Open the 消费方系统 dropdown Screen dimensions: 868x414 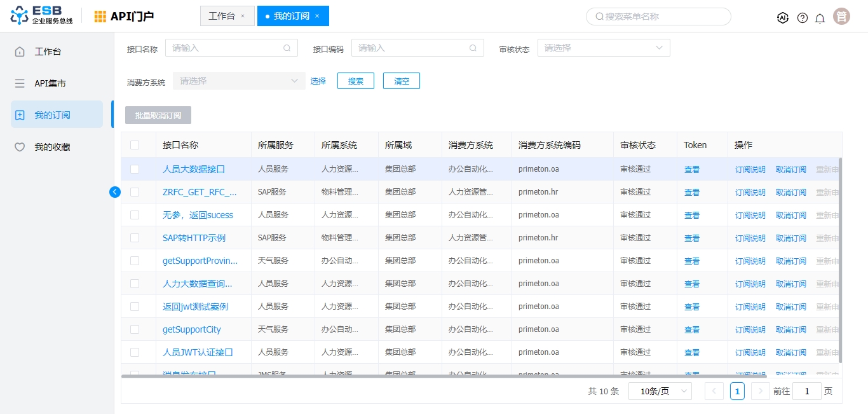tap(238, 81)
